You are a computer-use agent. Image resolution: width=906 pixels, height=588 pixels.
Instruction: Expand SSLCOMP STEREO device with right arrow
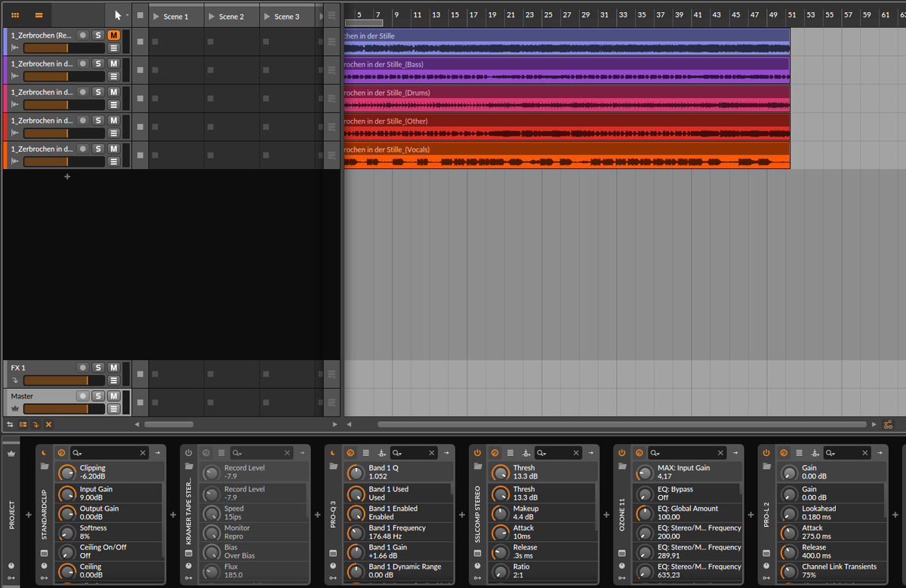point(591,453)
